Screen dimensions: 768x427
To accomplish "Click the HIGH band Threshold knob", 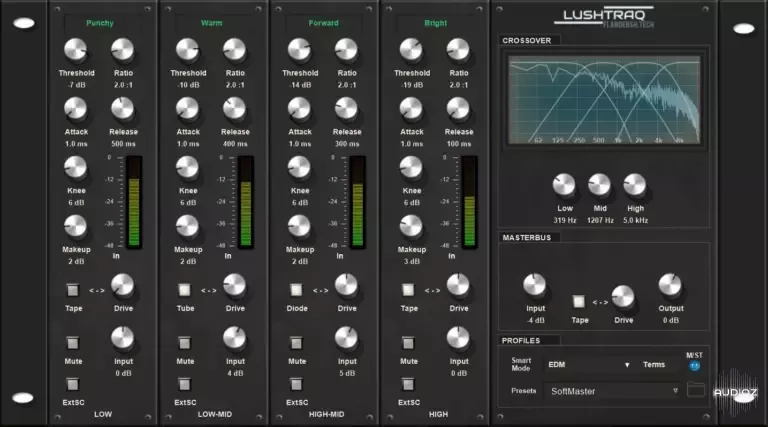I will click(x=410, y=50).
